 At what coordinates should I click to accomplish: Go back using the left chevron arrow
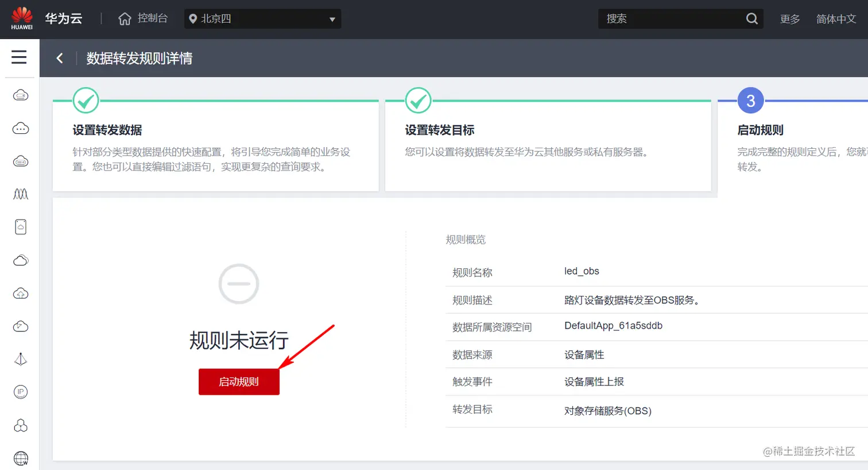pyautogui.click(x=60, y=58)
